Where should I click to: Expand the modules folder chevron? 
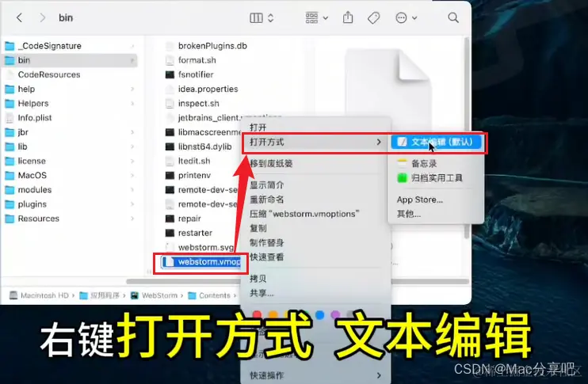point(132,189)
